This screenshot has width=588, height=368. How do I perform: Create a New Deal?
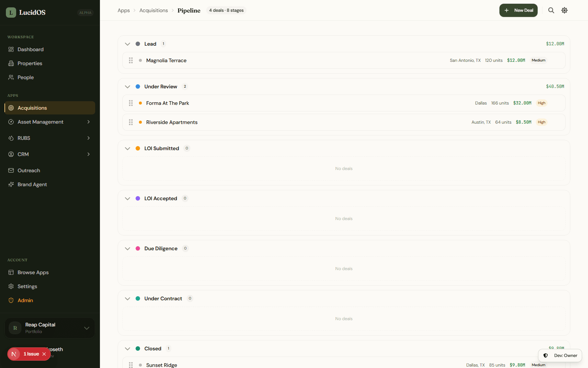point(518,10)
